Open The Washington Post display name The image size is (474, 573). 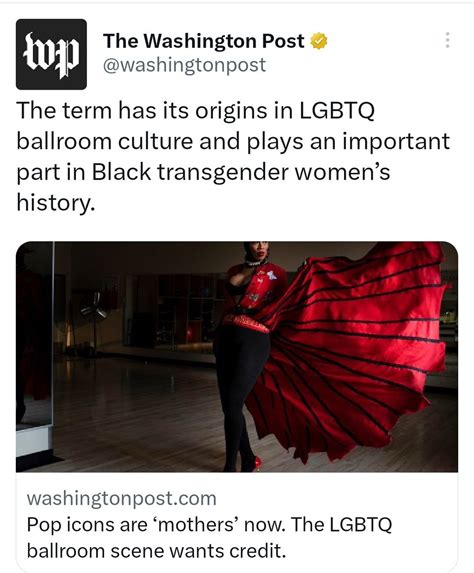(x=204, y=41)
